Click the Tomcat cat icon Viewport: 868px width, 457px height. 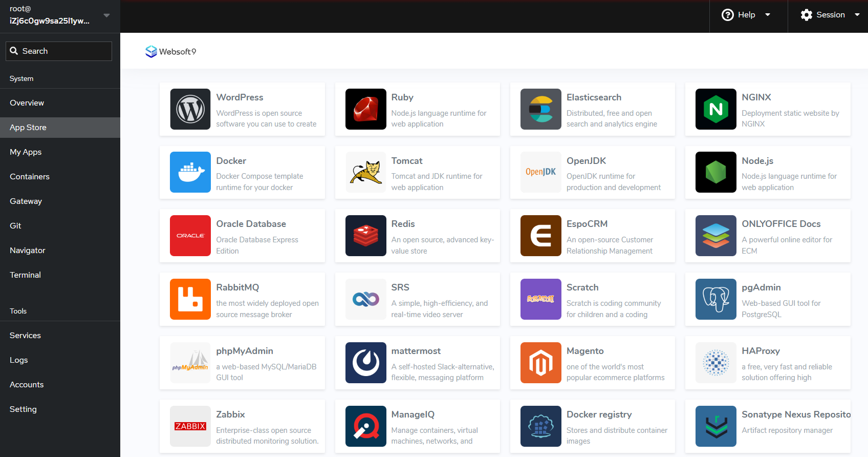click(365, 172)
